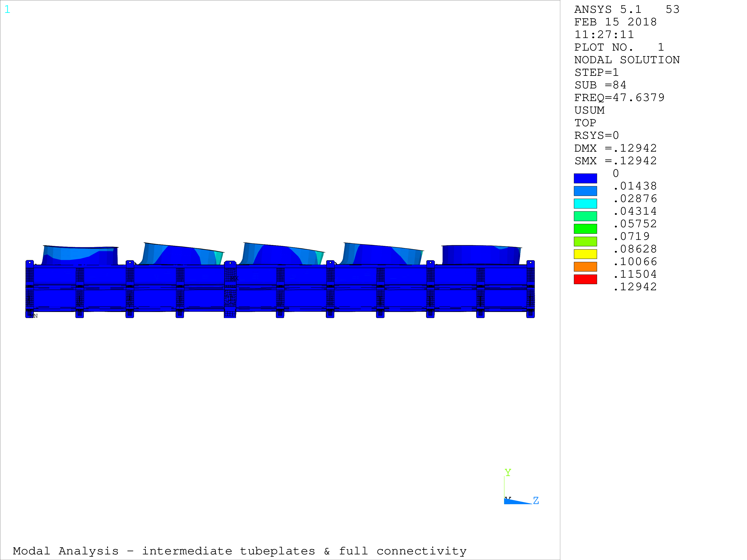This screenshot has width=747, height=560.
Task: Click the yellow legend swatch
Action: pyautogui.click(x=585, y=254)
